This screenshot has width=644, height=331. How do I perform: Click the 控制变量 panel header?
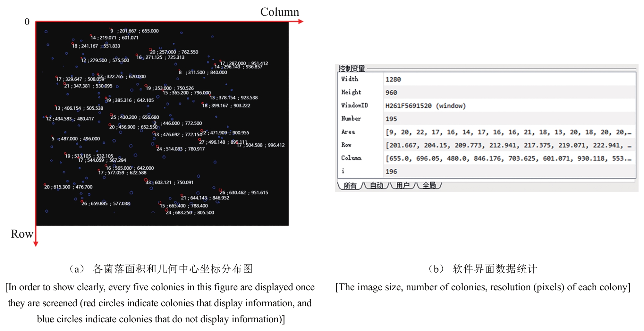(352, 68)
